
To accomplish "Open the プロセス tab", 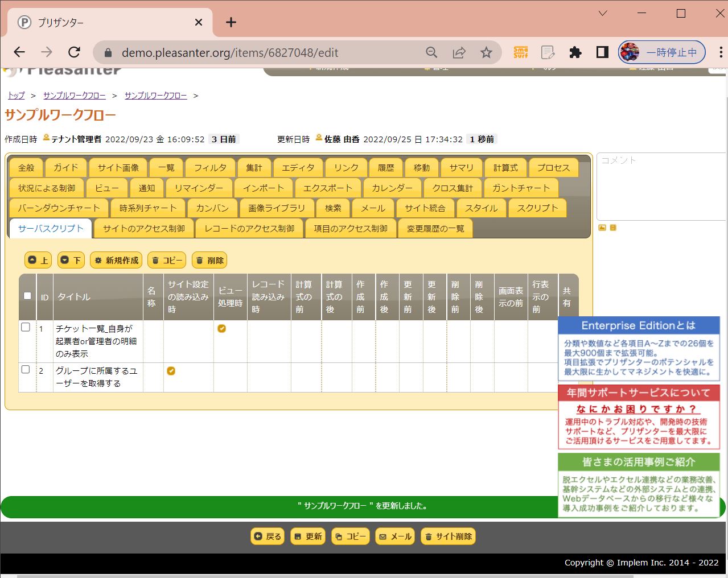I will (553, 168).
